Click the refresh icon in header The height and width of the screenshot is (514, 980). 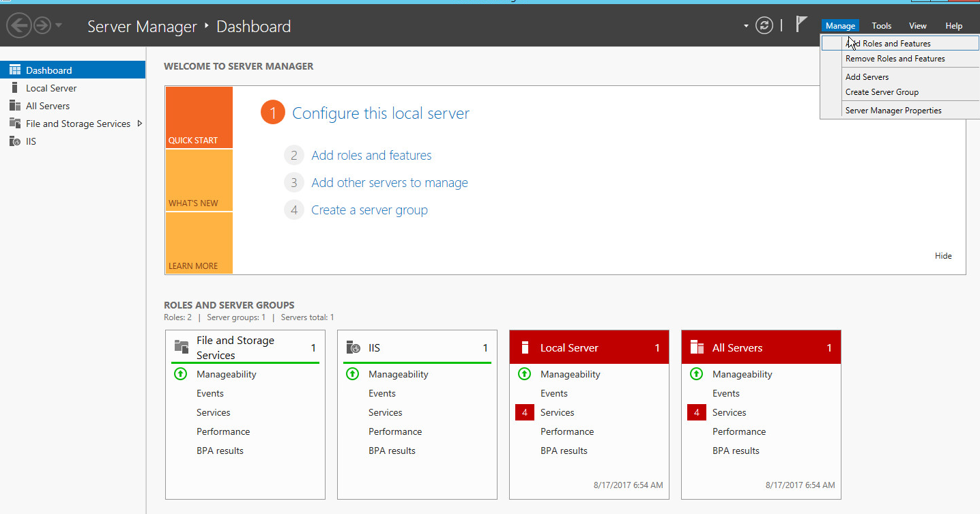(x=764, y=26)
